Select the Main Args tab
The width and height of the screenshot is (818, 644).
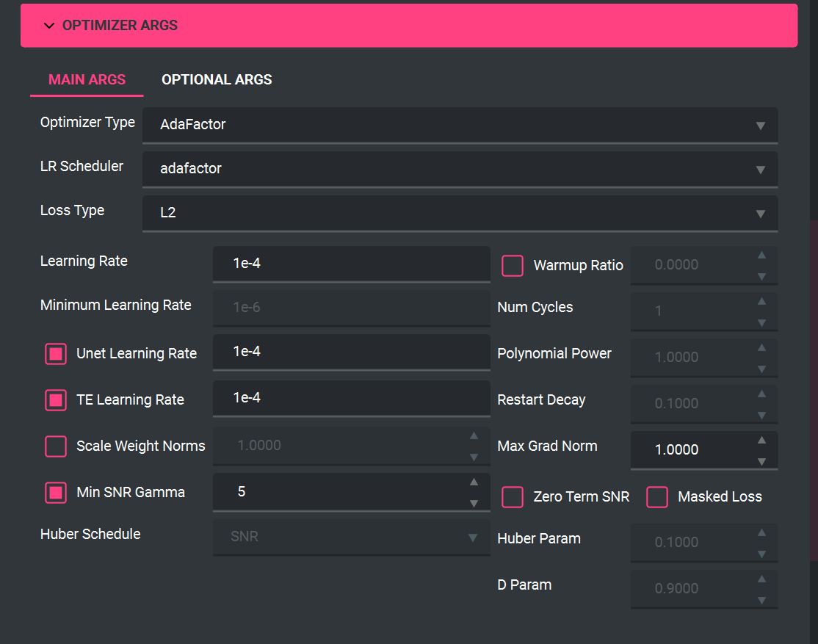87,79
